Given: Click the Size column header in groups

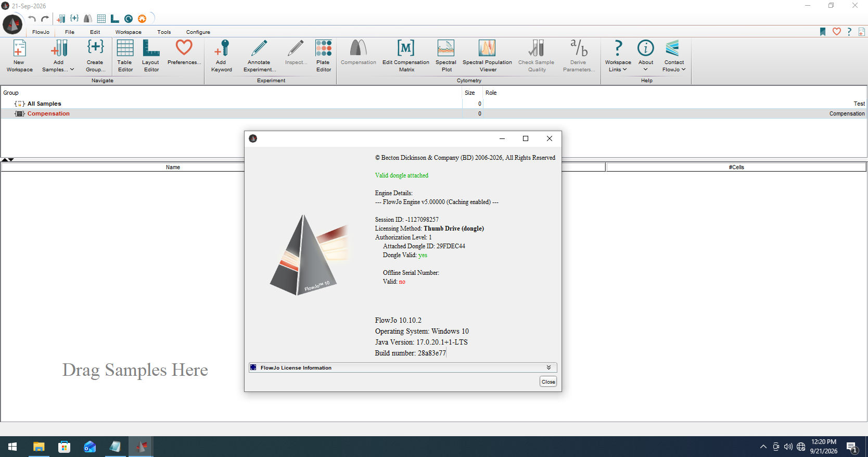Looking at the screenshot, I should tap(469, 93).
